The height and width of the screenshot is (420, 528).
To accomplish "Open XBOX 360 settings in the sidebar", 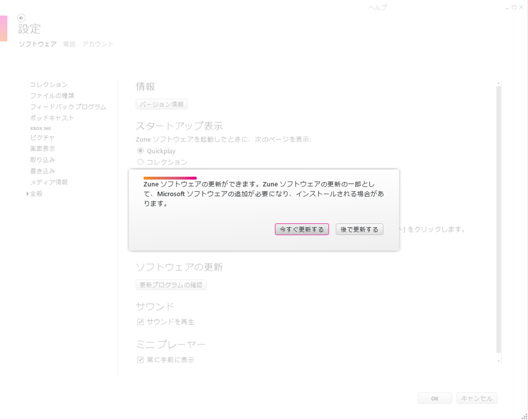I will tap(40, 129).
